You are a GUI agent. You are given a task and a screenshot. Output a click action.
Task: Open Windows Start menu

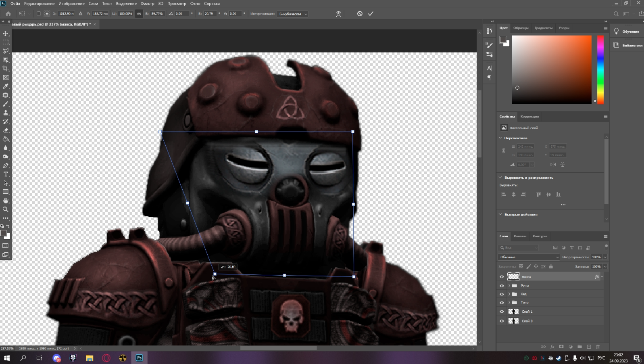coord(7,358)
